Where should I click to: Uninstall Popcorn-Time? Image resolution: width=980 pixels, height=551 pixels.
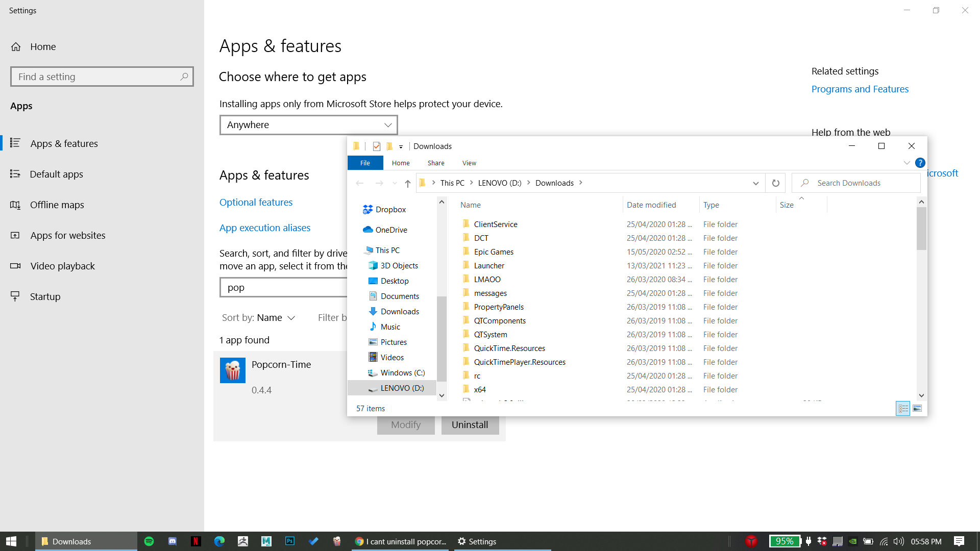[470, 424]
